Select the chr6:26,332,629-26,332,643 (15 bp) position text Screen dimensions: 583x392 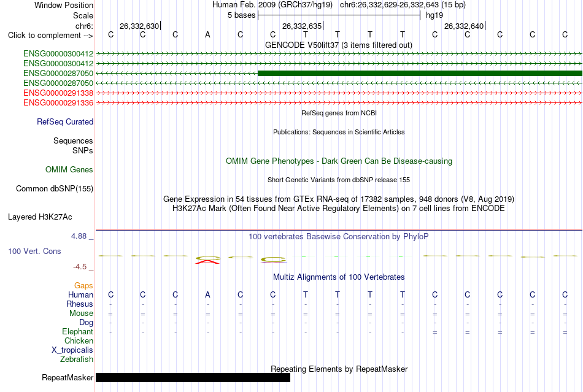pos(403,5)
